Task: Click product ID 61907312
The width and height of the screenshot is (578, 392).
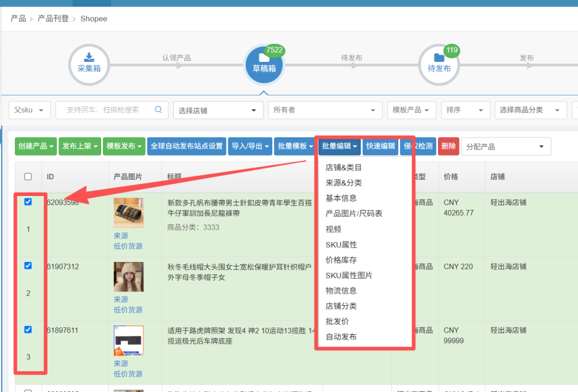Action: 62,267
